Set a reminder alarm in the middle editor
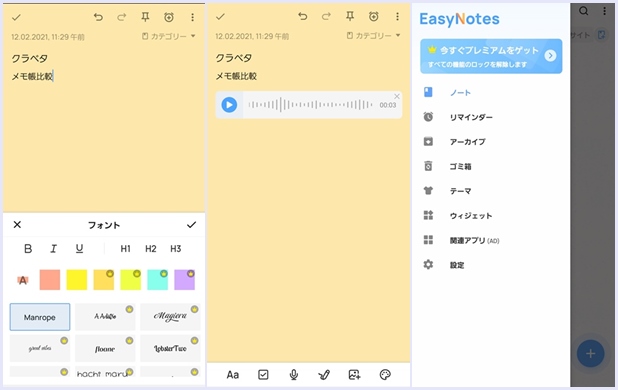The height and width of the screenshot is (390, 618). click(374, 16)
